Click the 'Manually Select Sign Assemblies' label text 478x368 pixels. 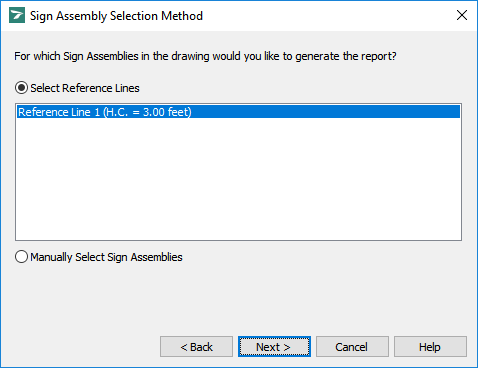coord(106,257)
